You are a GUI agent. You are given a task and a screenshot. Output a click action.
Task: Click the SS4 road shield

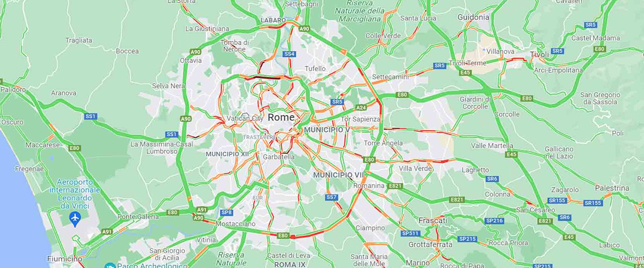[x=290, y=54]
